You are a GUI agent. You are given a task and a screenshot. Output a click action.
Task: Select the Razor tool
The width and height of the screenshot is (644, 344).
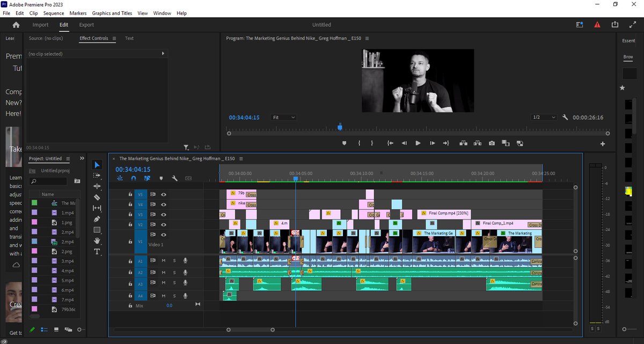pyautogui.click(x=97, y=197)
